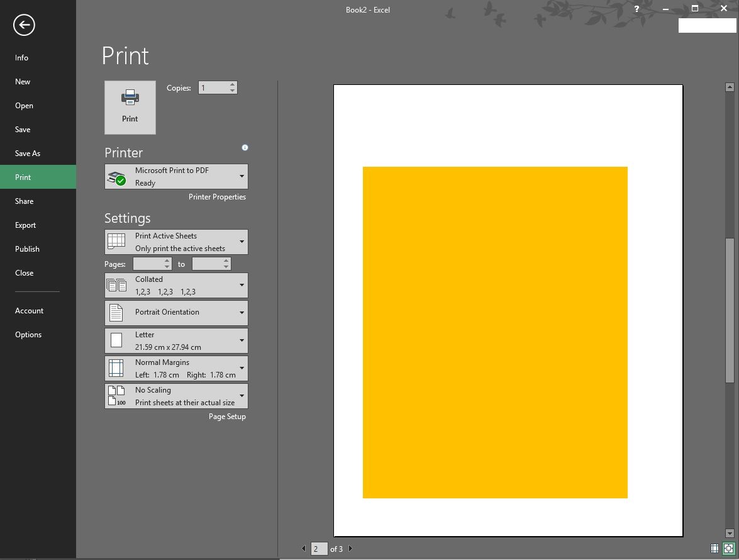Select New in the sidebar

pos(38,82)
